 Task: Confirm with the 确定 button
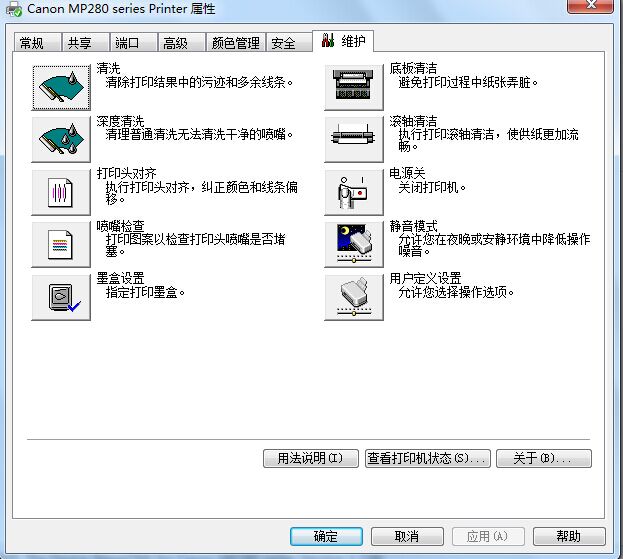[x=326, y=536]
